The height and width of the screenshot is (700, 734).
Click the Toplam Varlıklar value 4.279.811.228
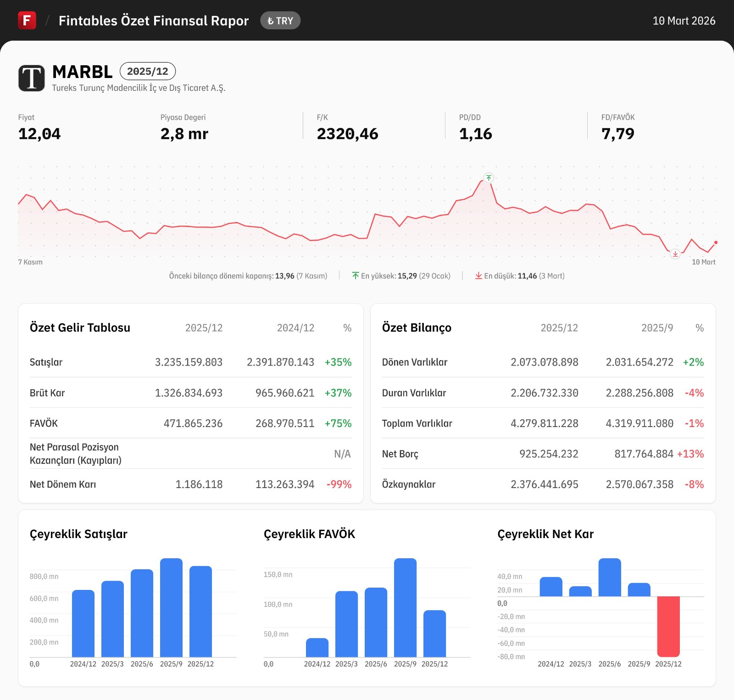tap(545, 423)
